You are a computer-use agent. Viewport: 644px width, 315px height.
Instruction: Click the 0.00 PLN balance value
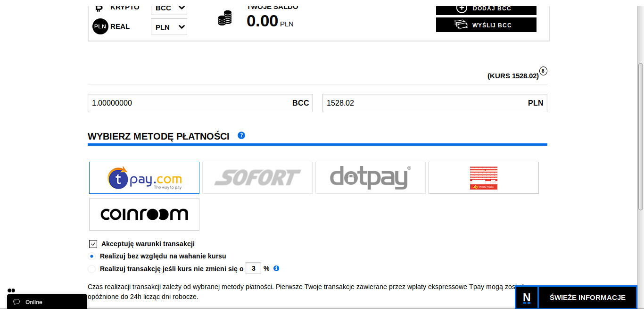(270, 21)
